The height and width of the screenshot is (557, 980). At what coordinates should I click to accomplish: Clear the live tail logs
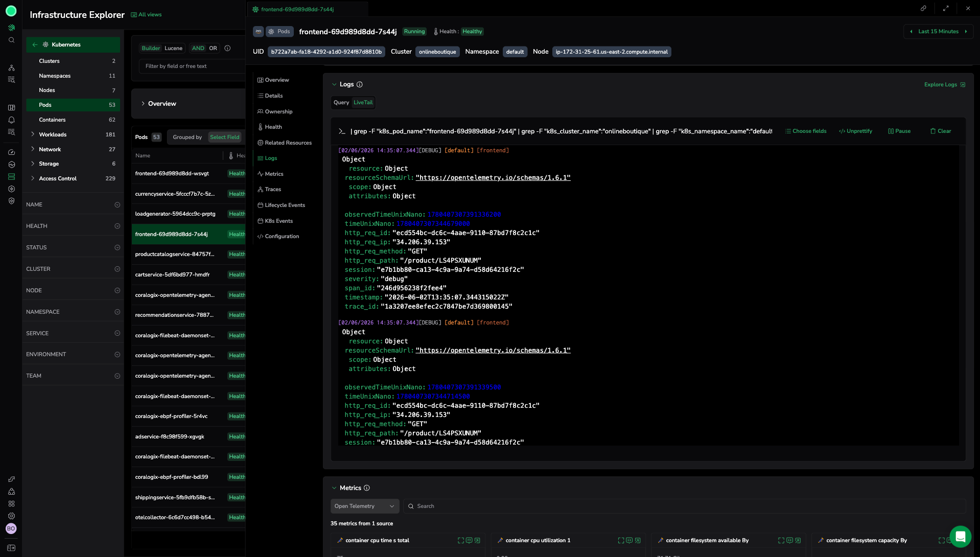pos(941,131)
